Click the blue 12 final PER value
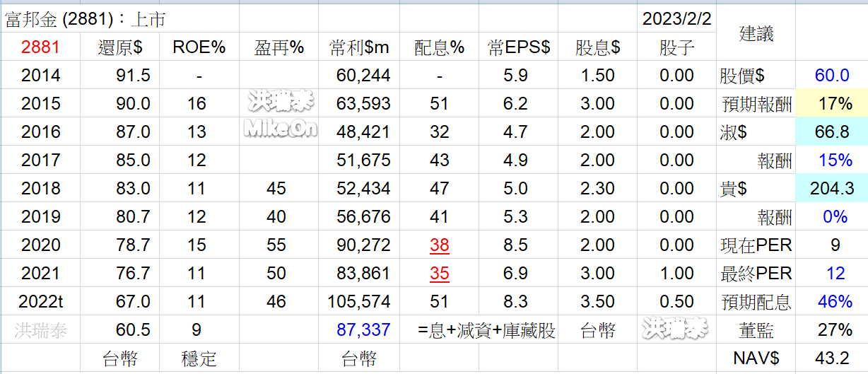Screen dimensions: 868x374 pos(835,274)
